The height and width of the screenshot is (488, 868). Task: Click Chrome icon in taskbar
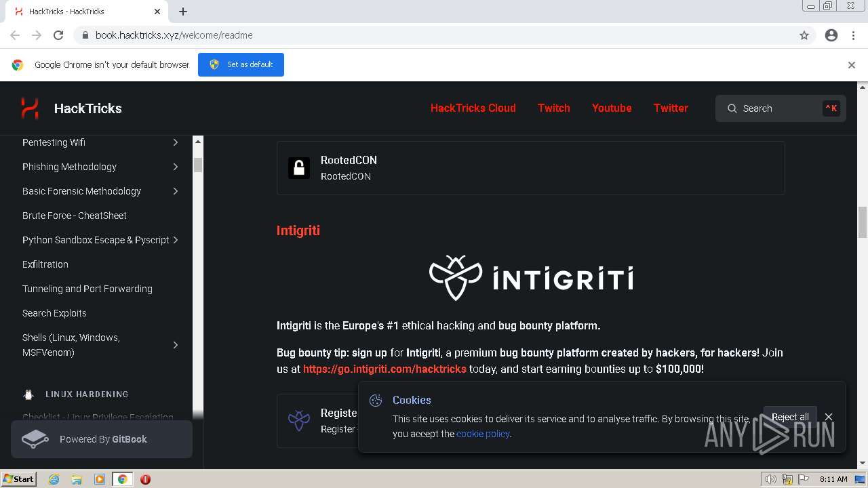pyautogui.click(x=123, y=479)
